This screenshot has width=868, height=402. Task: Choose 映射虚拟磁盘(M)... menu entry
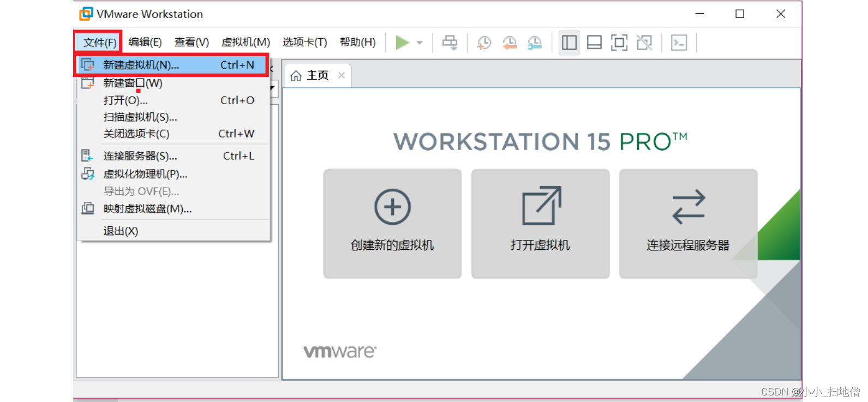point(173,209)
